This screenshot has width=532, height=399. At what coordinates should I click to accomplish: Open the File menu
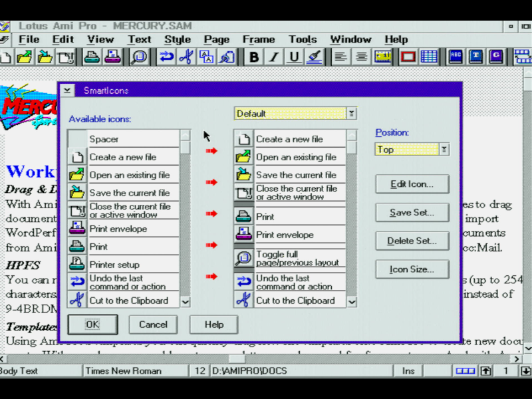click(x=29, y=39)
